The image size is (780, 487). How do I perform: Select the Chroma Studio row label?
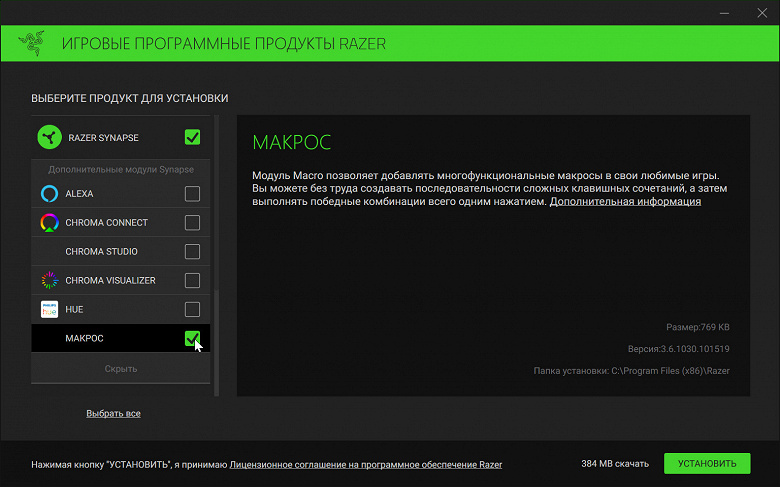click(x=101, y=251)
